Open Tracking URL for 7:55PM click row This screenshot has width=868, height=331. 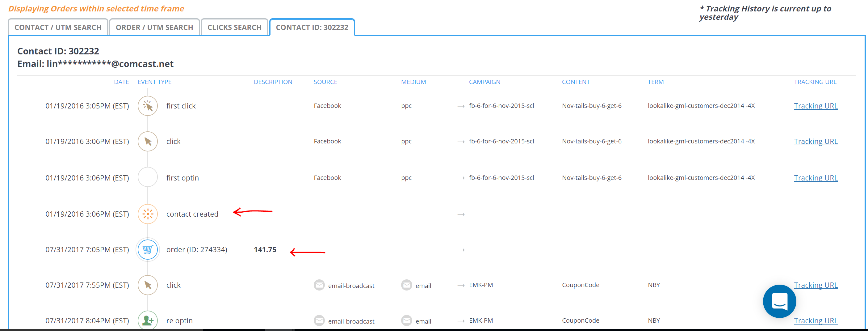pyautogui.click(x=816, y=285)
